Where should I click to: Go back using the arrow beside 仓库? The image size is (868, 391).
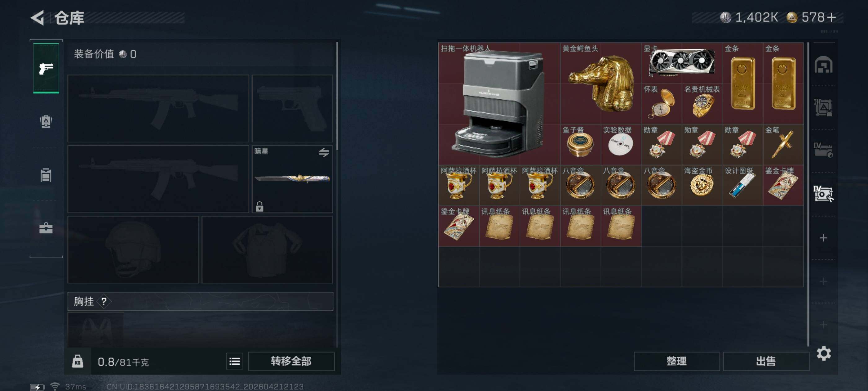point(38,18)
